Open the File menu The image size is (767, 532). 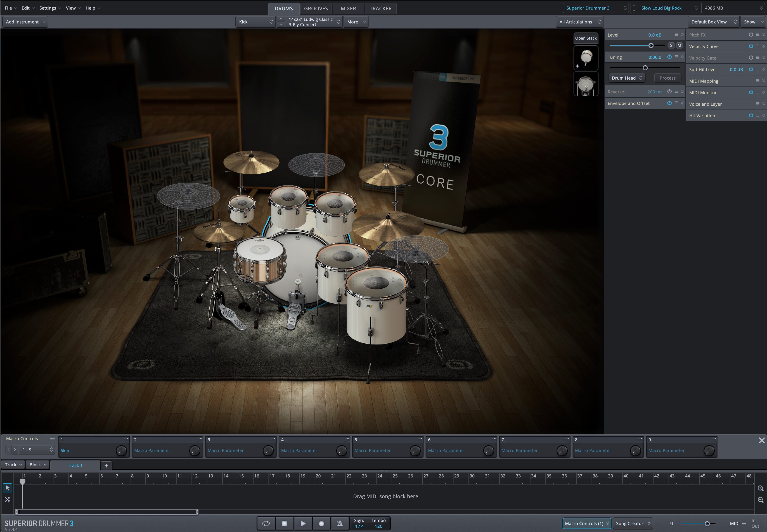click(10, 8)
